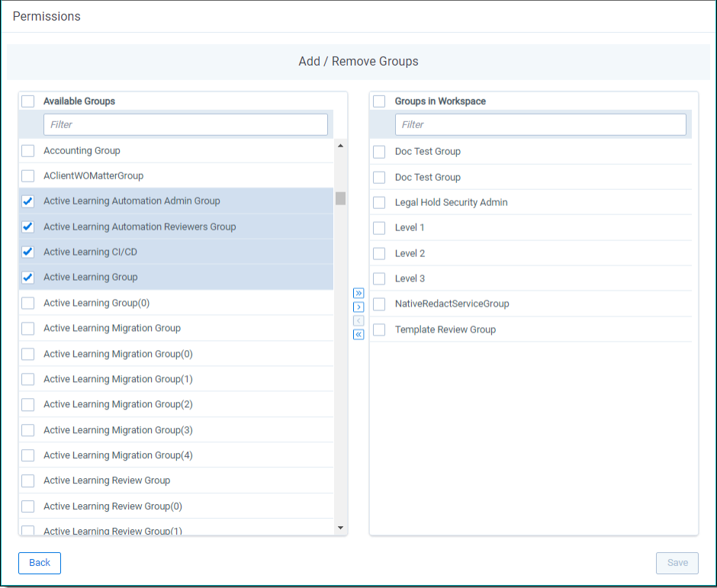
Task: Click the single right arrow transfer button
Action: pyautogui.click(x=358, y=307)
